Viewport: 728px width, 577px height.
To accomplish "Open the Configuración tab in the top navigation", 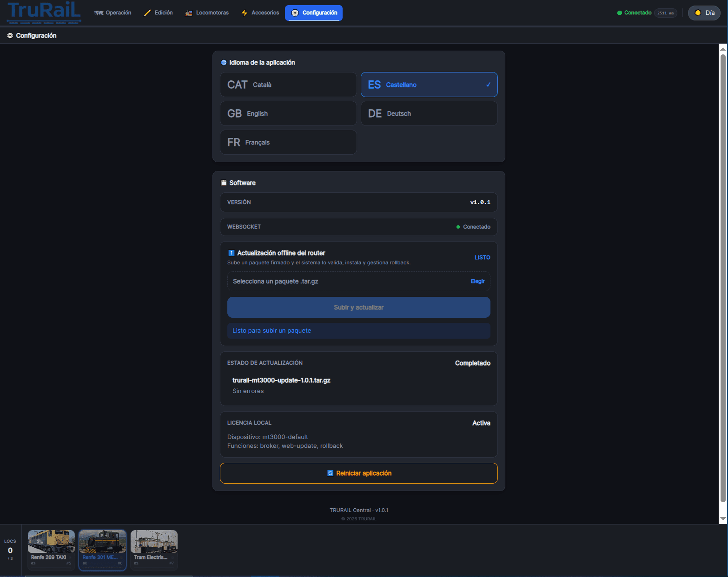I will (x=314, y=13).
